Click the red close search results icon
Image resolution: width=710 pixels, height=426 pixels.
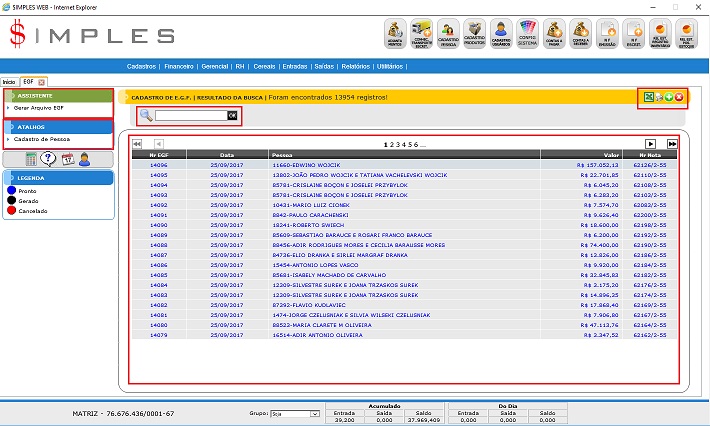coord(680,97)
